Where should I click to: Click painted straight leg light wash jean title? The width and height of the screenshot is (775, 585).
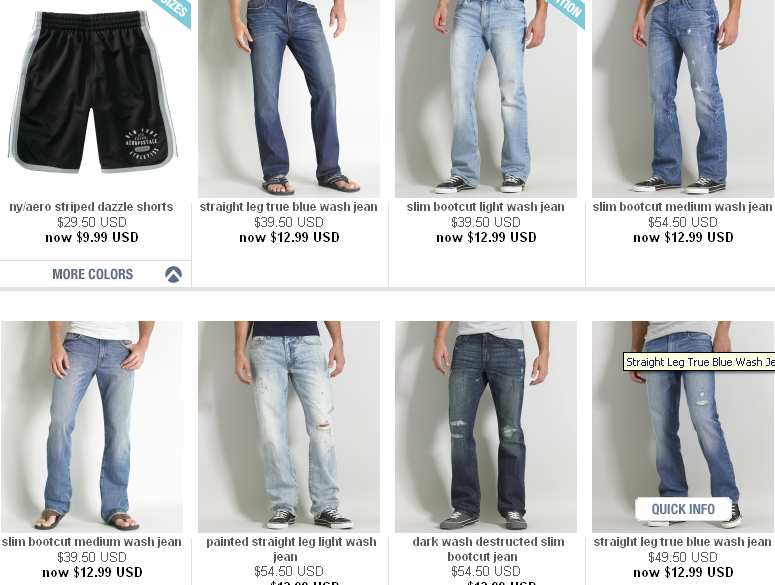pyautogui.click(x=291, y=549)
